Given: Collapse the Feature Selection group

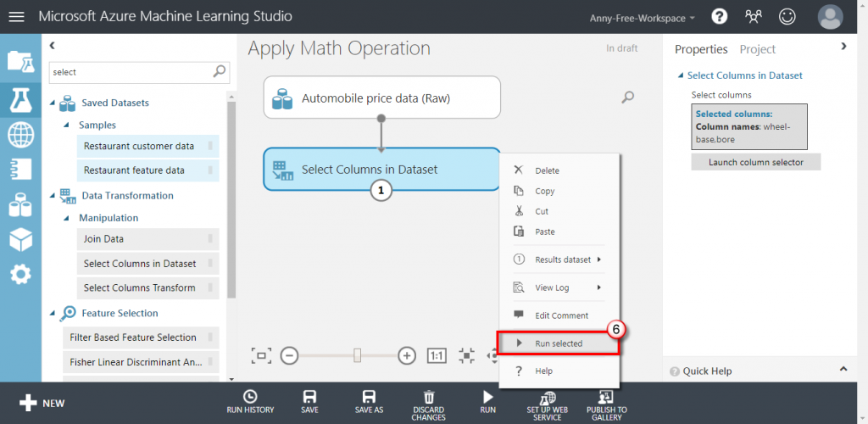Looking at the screenshot, I should pos(53,313).
